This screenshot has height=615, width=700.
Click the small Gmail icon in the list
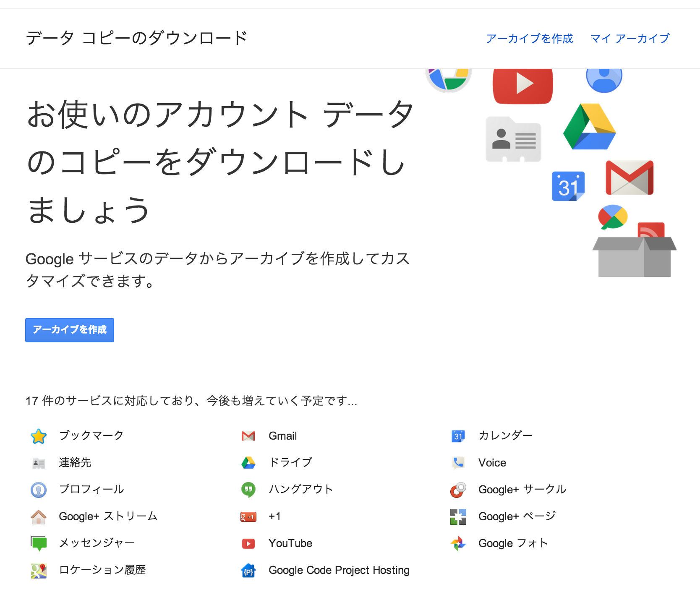[248, 436]
